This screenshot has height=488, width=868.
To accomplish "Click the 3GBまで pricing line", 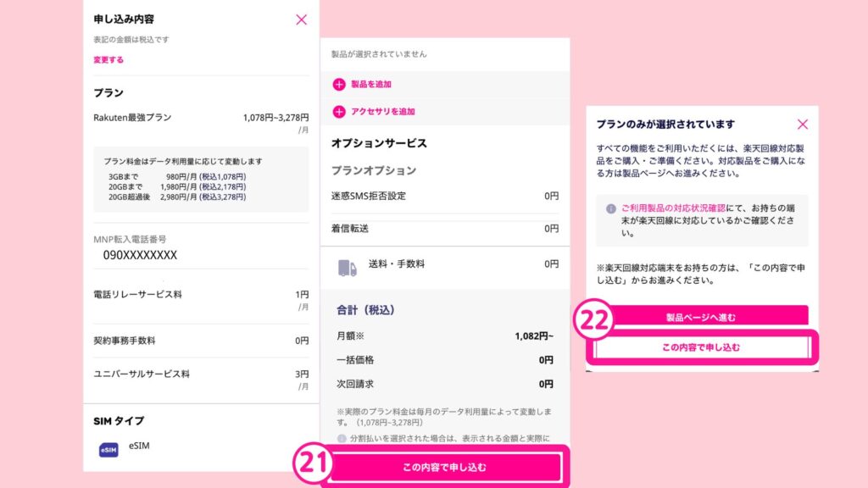I will (177, 177).
